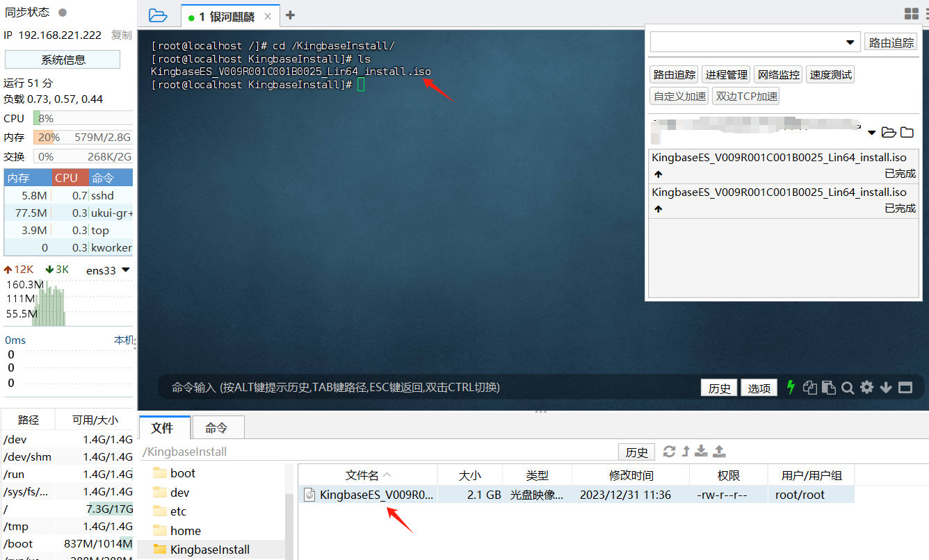The width and height of the screenshot is (929, 560).
Task: Close the 银河麒麟 terminal tab
Action: coord(268,17)
